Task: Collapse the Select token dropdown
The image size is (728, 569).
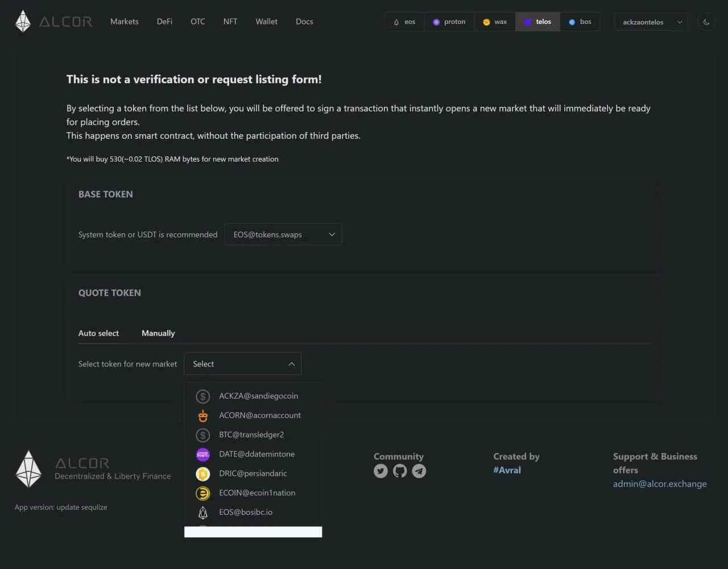Action: (243, 364)
